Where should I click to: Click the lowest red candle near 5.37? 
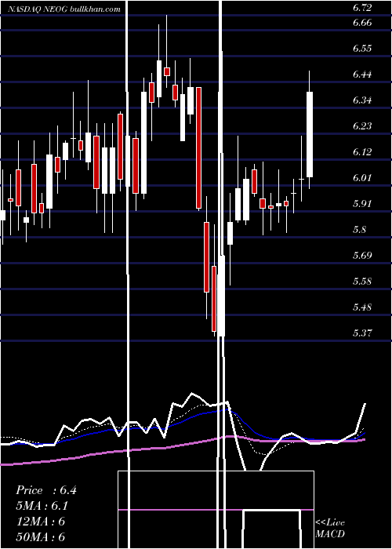click(x=214, y=298)
